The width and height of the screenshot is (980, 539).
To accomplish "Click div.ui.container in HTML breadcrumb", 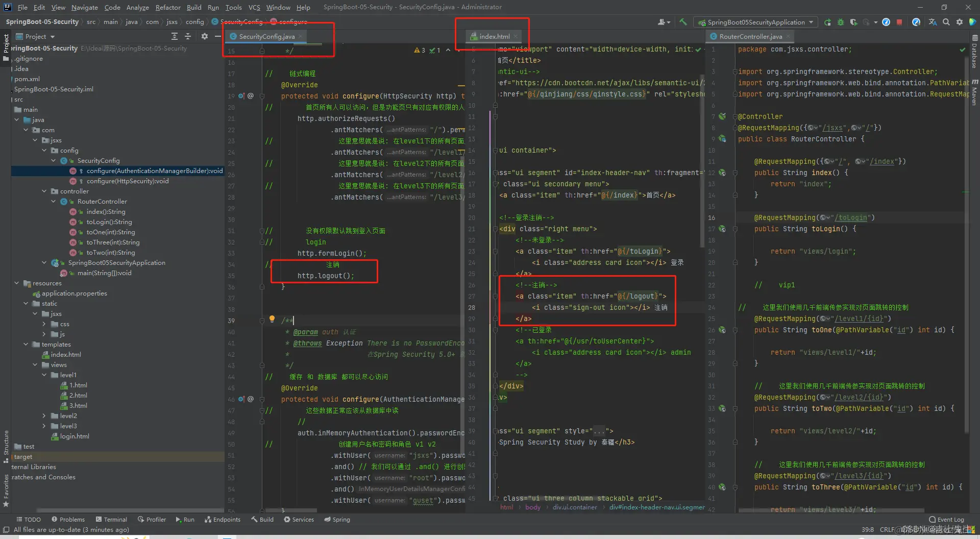I will pos(575,507).
